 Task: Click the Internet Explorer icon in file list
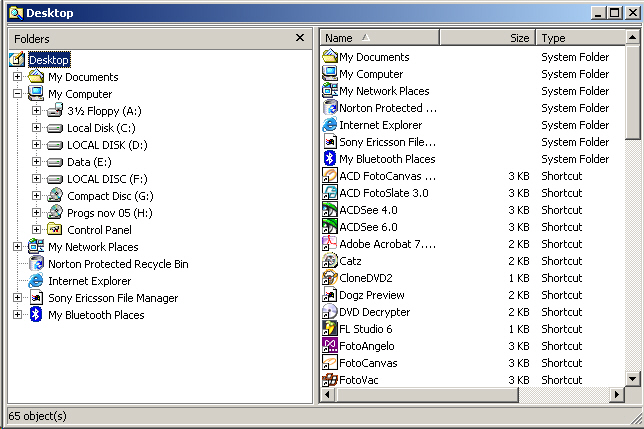[x=330, y=124]
